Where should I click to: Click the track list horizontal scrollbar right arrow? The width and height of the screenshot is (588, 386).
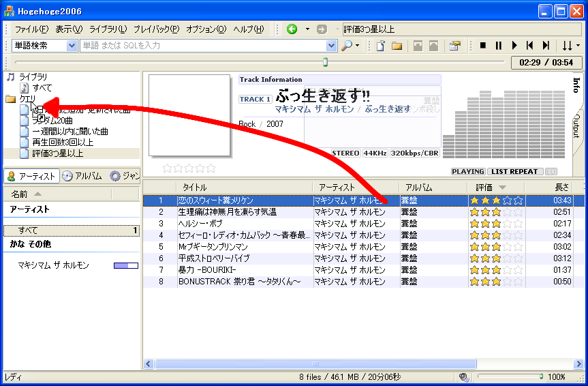[x=578, y=363]
